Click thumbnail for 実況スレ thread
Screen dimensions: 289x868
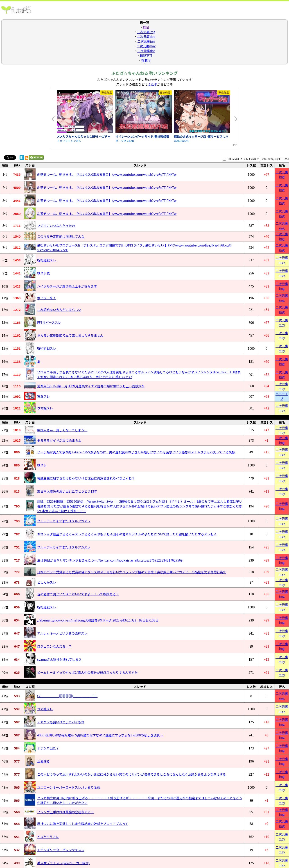tap(30, 396)
